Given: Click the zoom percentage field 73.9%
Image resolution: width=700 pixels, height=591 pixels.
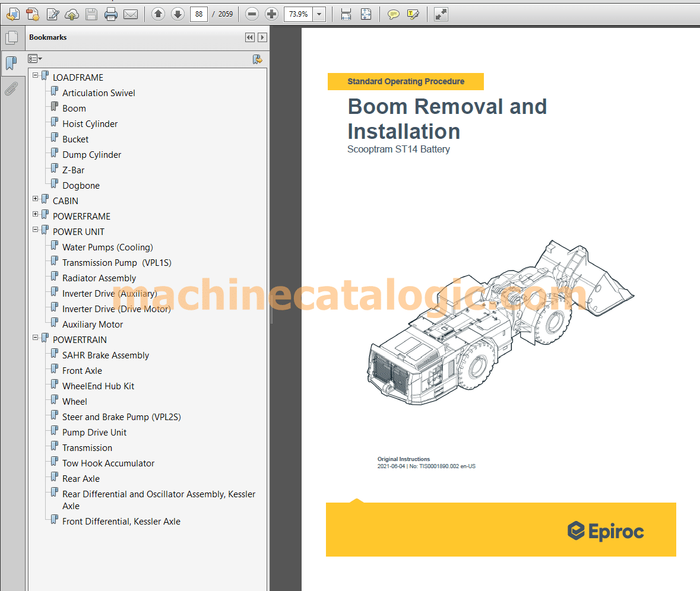Looking at the screenshot, I should (x=298, y=14).
